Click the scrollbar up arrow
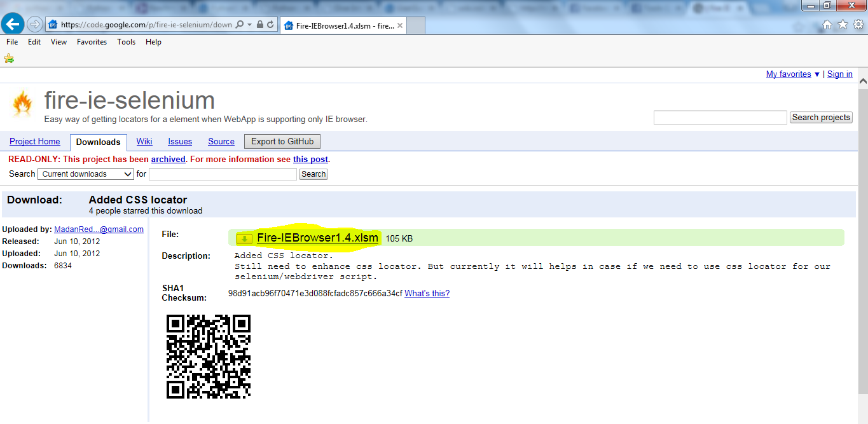This screenshot has width=868, height=424. pos(863,81)
